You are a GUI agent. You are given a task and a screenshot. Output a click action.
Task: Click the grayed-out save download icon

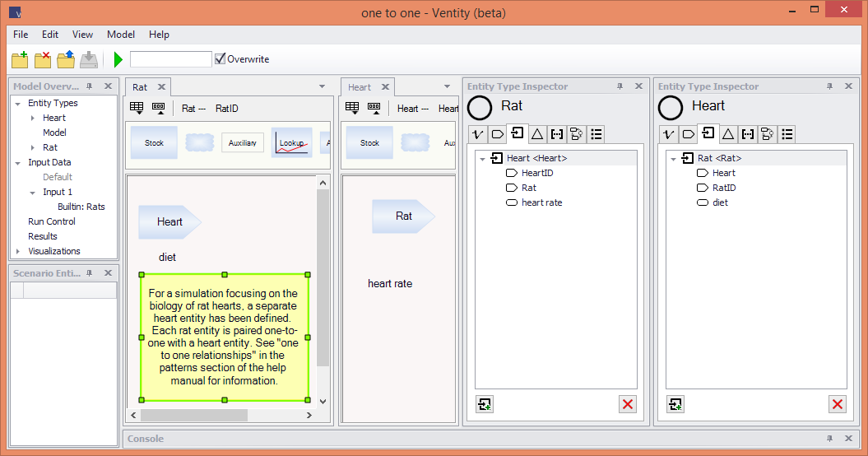[89, 59]
